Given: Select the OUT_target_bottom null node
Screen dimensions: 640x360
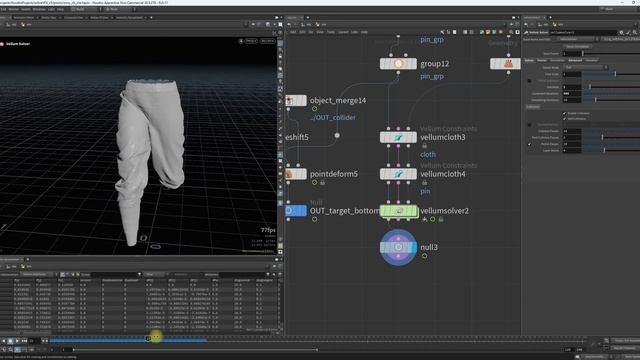Looking at the screenshot, I should coord(296,211).
